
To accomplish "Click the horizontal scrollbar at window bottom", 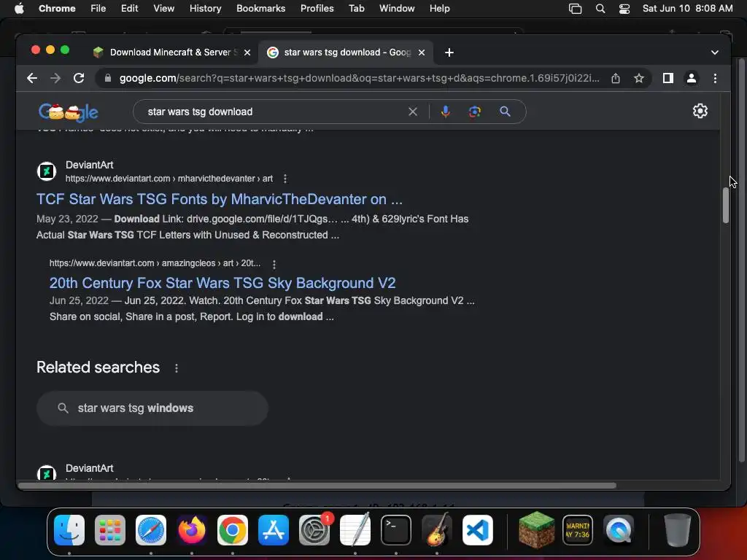I will [x=317, y=486].
